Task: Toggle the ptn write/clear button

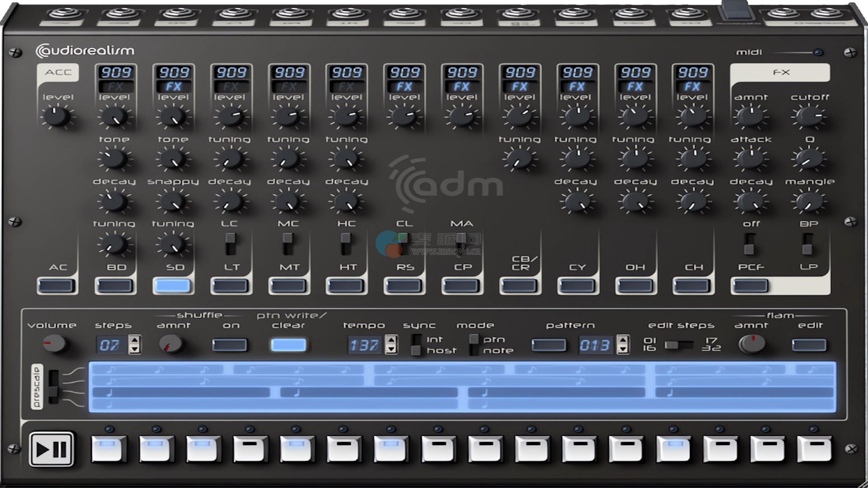Action: point(288,345)
